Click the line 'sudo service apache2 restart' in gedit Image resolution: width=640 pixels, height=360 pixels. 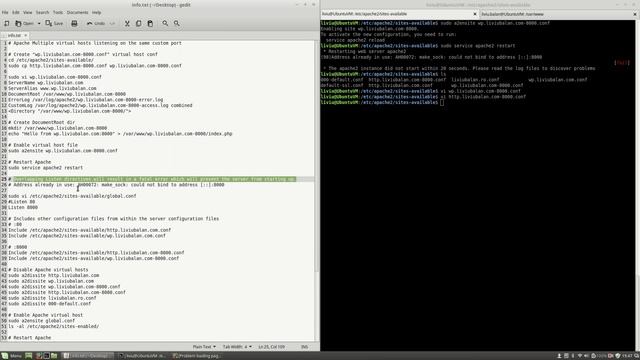click(x=45, y=168)
